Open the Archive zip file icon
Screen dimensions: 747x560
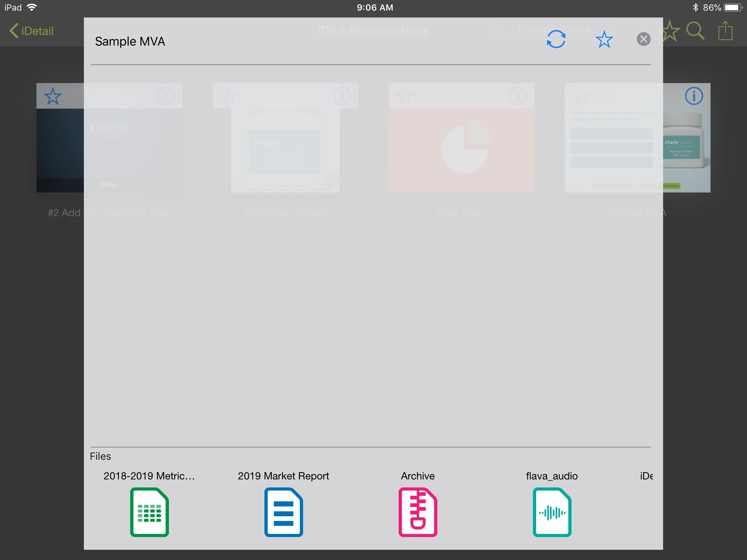(418, 512)
